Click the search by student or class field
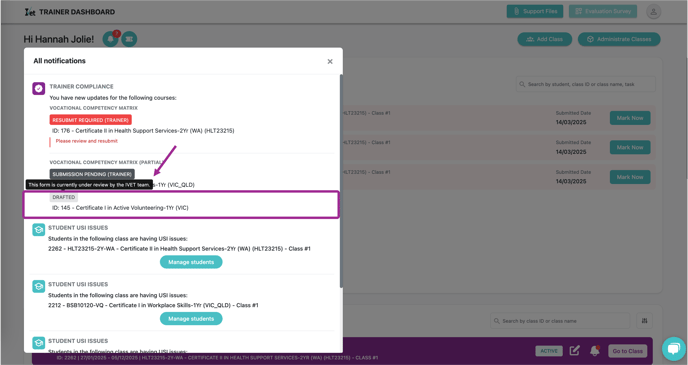This screenshot has height=365, width=688. (x=586, y=84)
